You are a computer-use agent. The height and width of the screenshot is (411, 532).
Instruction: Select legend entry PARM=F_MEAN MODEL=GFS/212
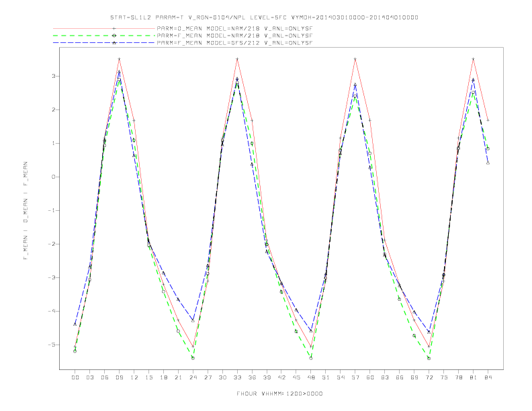point(234,43)
